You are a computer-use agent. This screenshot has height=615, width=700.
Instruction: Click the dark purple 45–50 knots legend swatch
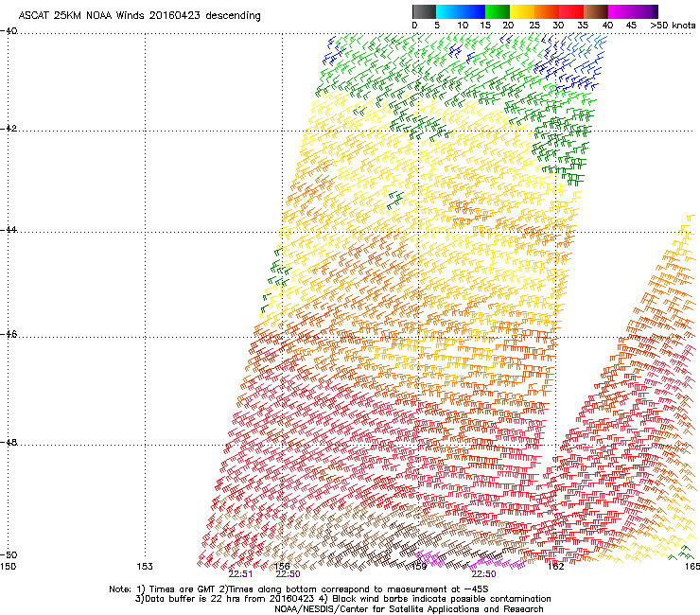645,11
